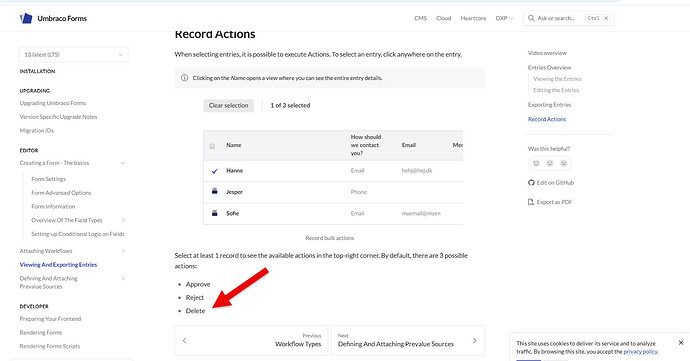Click the name Sofie in the table
This screenshot has height=361, width=690.
coord(232,213)
